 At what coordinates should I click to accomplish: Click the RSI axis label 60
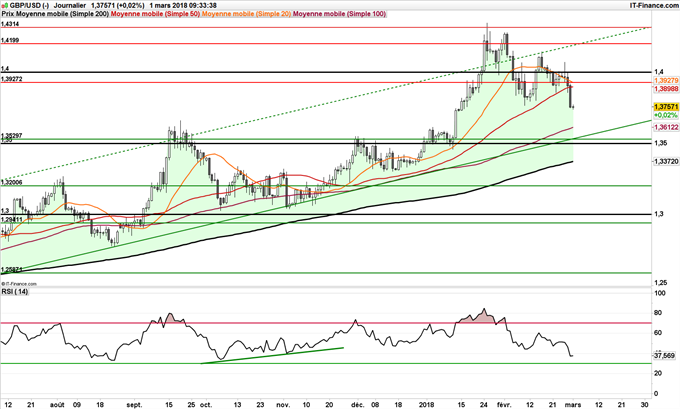[x=658, y=333]
